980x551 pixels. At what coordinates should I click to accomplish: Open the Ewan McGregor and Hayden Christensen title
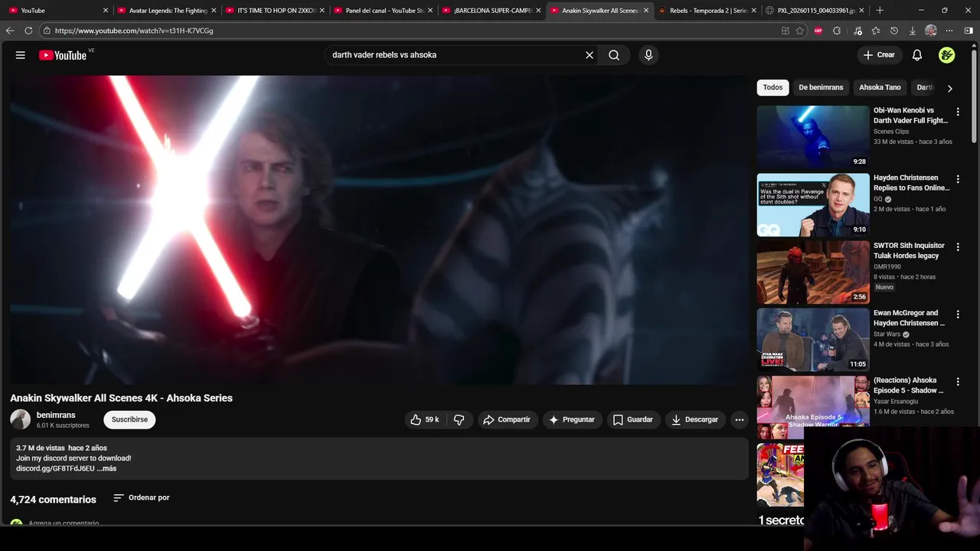tap(909, 318)
